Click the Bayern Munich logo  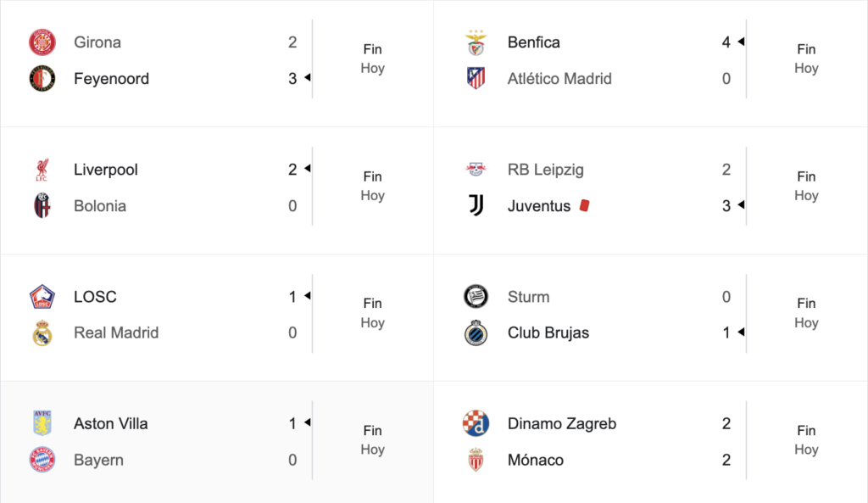click(42, 460)
